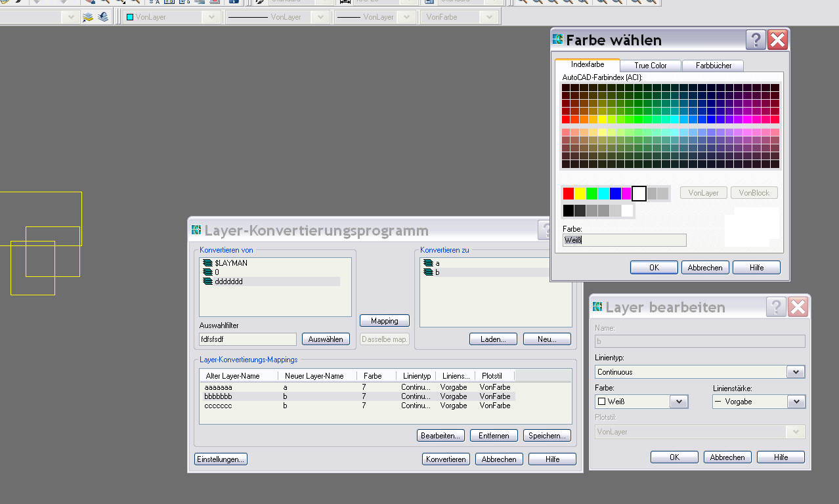839x504 pixels.
Task: Pick the magenta standard color swatch
Action: 626,194
